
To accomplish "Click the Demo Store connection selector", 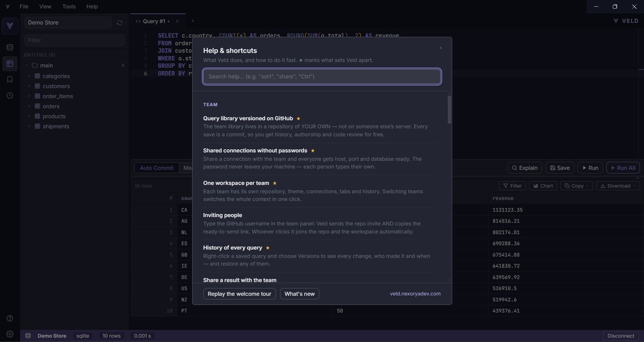I will (x=68, y=23).
